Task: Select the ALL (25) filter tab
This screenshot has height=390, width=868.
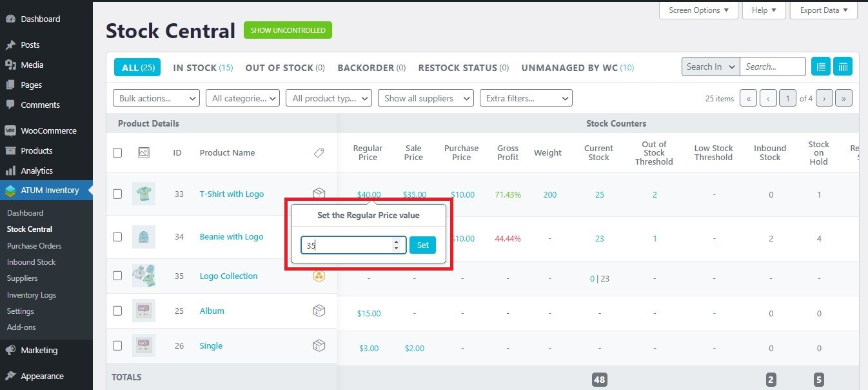Action: click(x=137, y=67)
